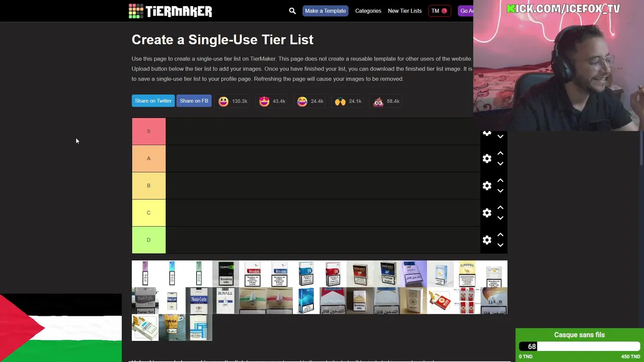
Task: Pick the blue Monte Carlo pack image
Action: [x=199, y=301]
